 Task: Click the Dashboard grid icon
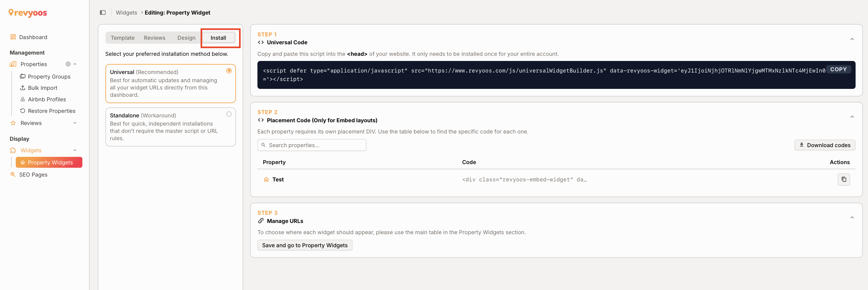(13, 37)
